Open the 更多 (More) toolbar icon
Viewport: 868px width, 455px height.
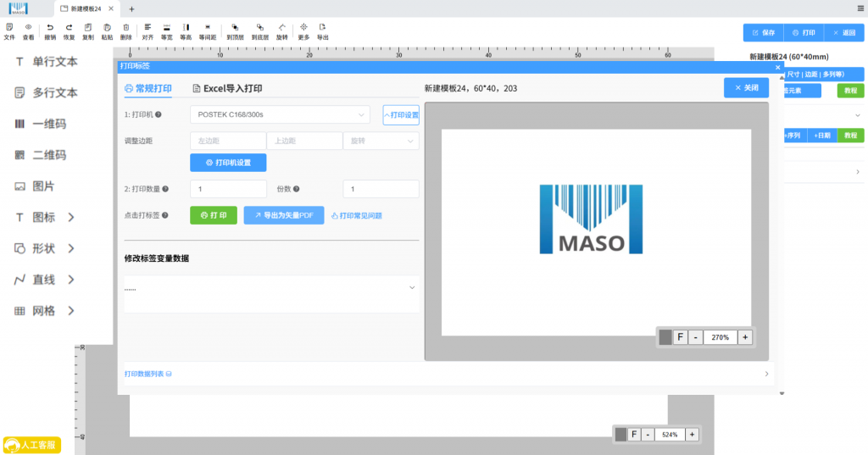click(x=303, y=31)
